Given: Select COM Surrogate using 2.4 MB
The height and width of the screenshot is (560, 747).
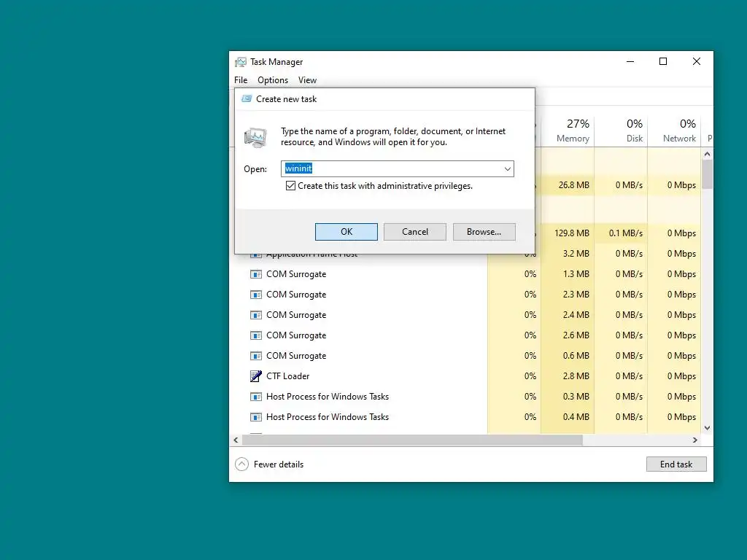Looking at the screenshot, I should 296,315.
